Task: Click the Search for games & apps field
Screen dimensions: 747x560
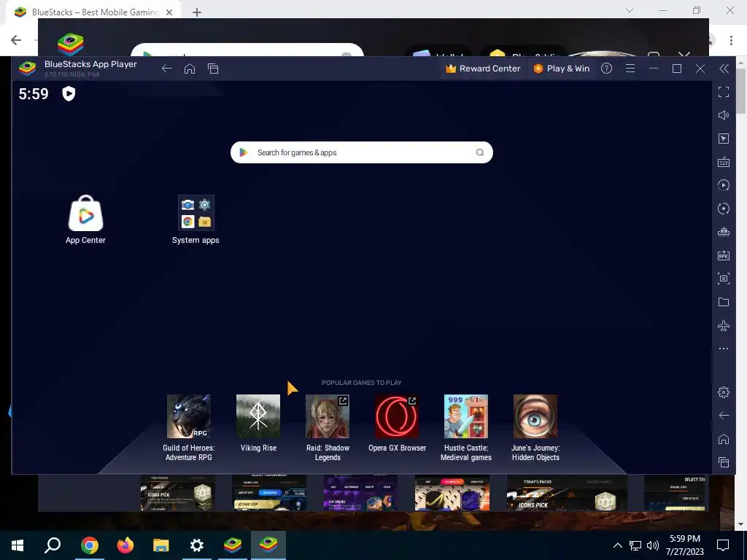Action: tap(362, 152)
